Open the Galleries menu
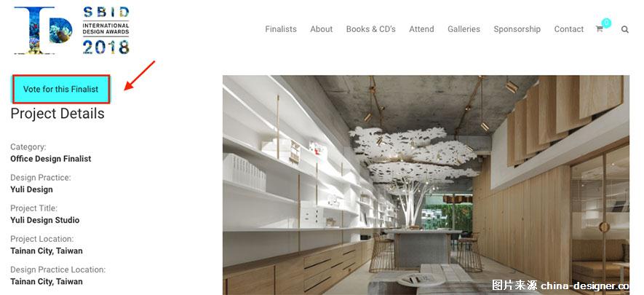Screen dimensions: 644x295 click(x=464, y=29)
